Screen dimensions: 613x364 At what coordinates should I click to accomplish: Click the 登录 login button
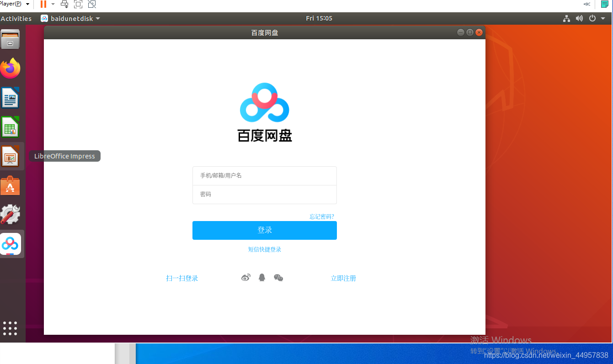tap(265, 230)
